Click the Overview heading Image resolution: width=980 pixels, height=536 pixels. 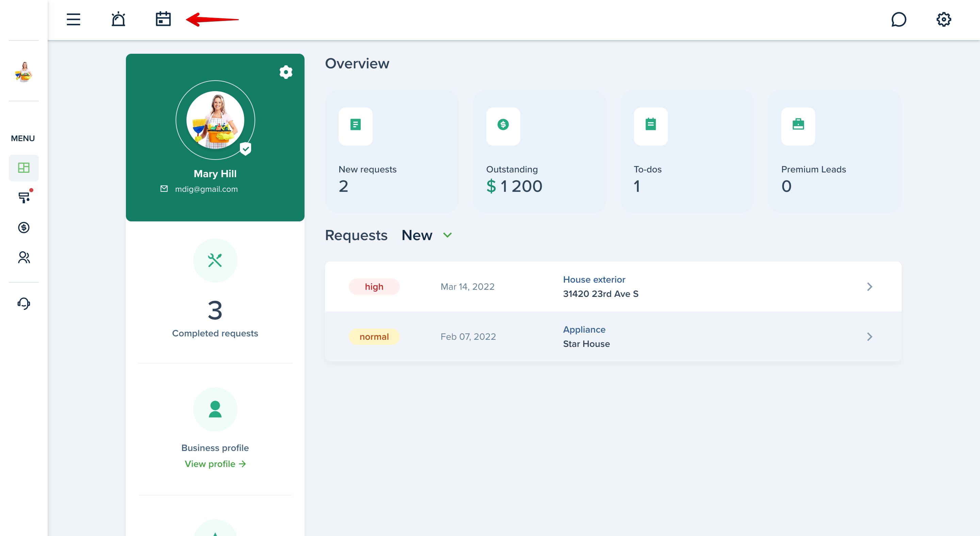[357, 64]
